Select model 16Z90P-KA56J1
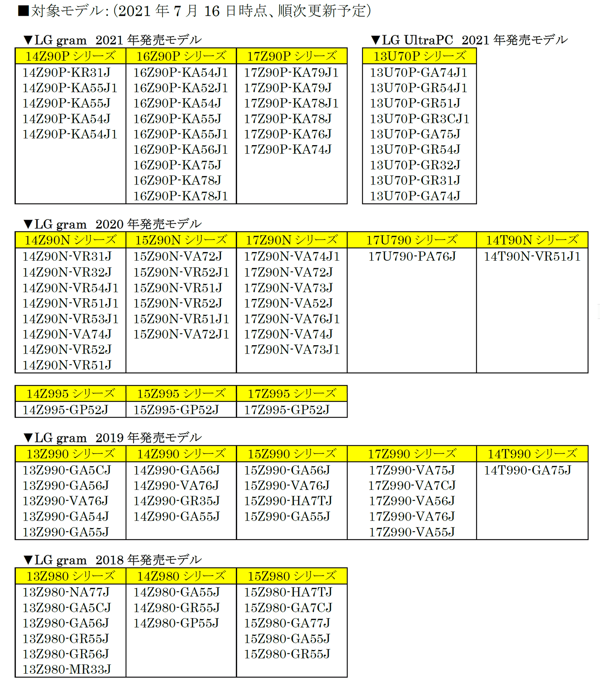The height and width of the screenshot is (700, 600). (x=180, y=149)
